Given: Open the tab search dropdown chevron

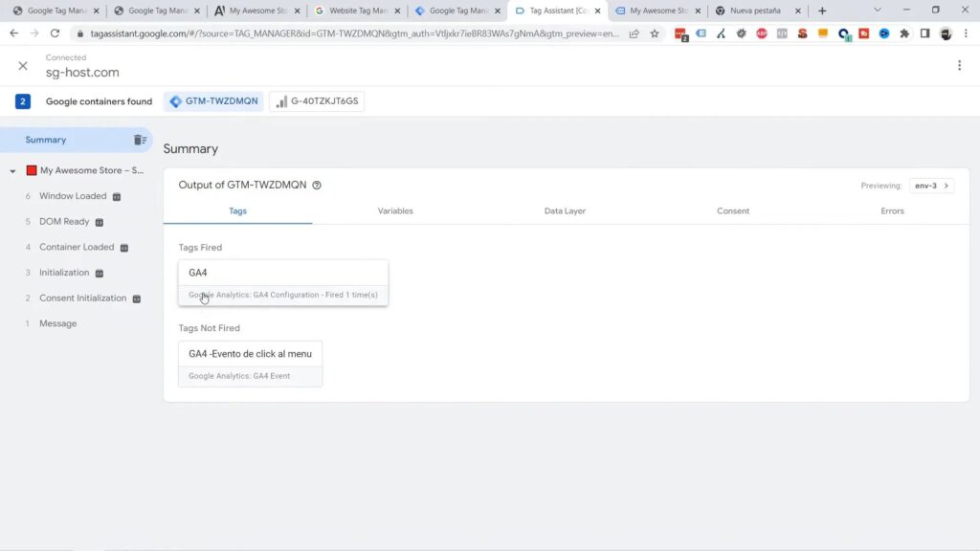Looking at the screenshot, I should pyautogui.click(x=877, y=11).
